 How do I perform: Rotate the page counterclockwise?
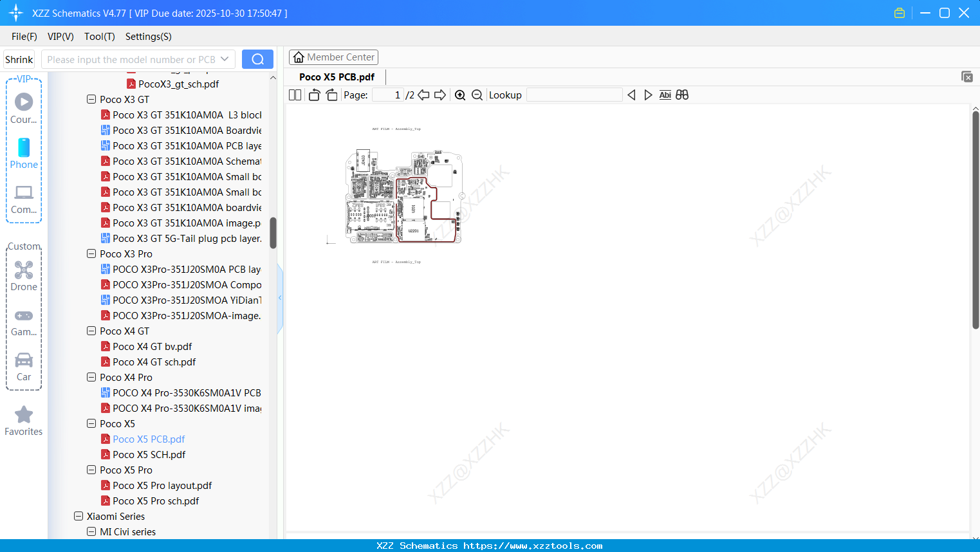pyautogui.click(x=315, y=95)
